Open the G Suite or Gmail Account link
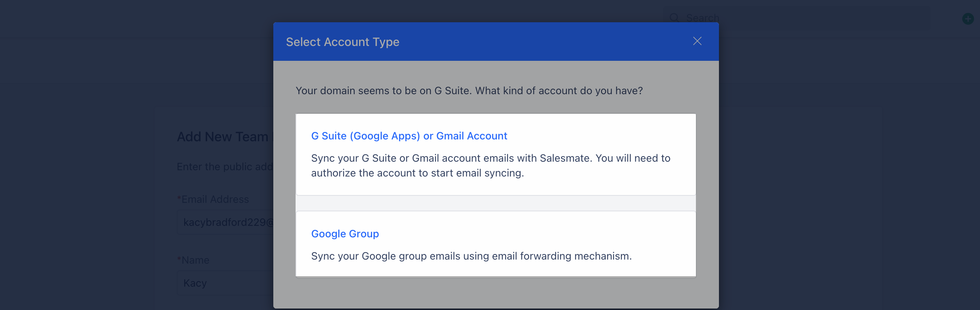The width and height of the screenshot is (980, 310). [x=409, y=136]
